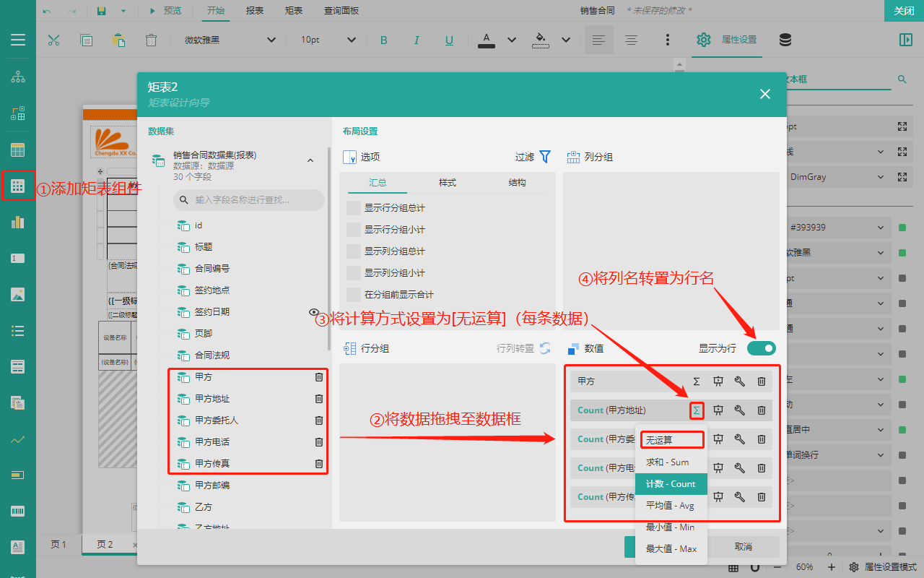Viewport: 924px width, 578px height.
Task: Remove the 甲方 value with trash icon
Action: point(762,381)
